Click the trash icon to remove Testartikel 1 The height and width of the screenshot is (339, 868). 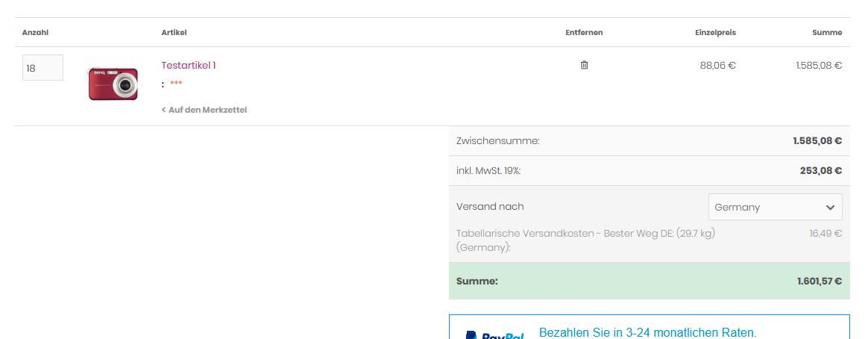click(x=584, y=65)
